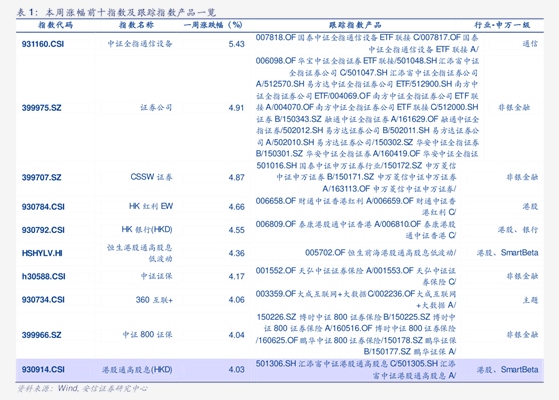Click product entry starting 501306.SH

[x=356, y=369]
